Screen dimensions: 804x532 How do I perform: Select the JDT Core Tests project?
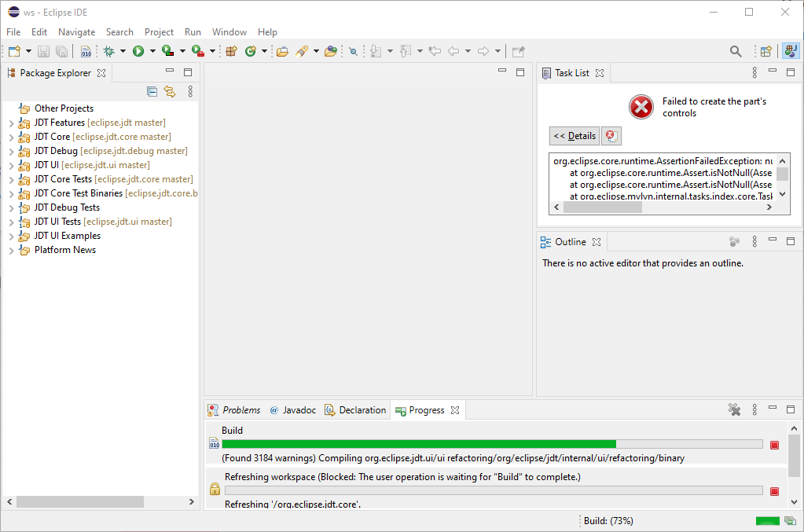pyautogui.click(x=63, y=179)
